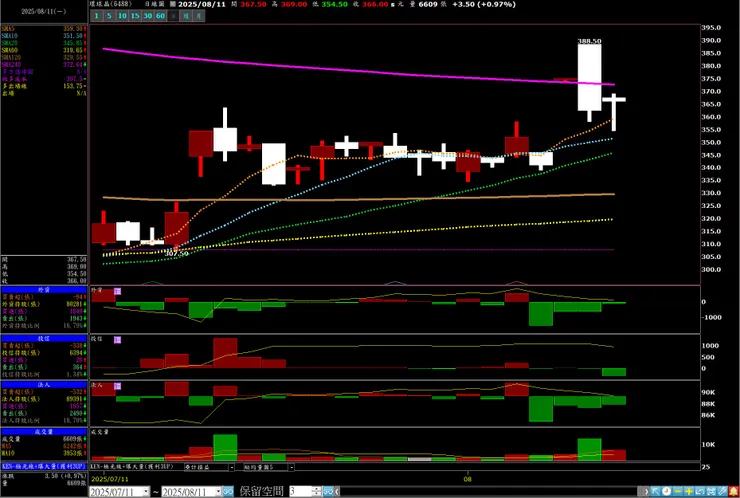This screenshot has height=498, width=740.
Task: Click the 2025/07/11 label on the time axis
Action: tap(109, 479)
